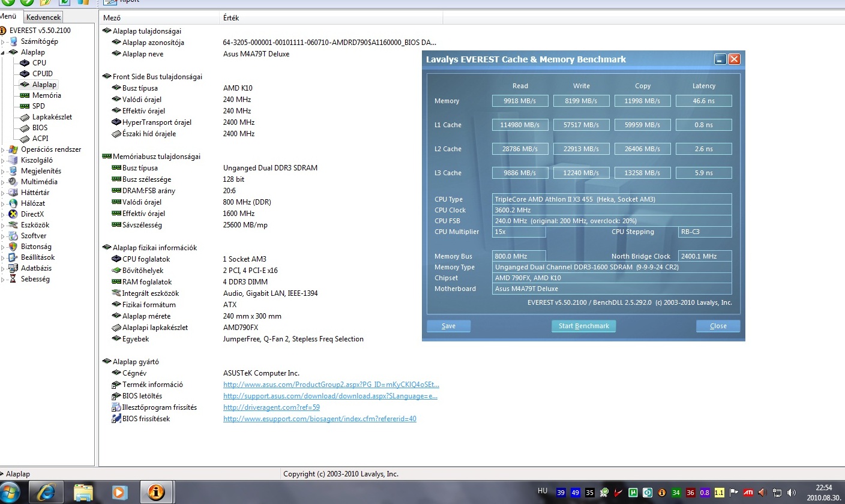Click the Szoftver software icon
This screenshot has width=845, height=504.
click(x=14, y=236)
